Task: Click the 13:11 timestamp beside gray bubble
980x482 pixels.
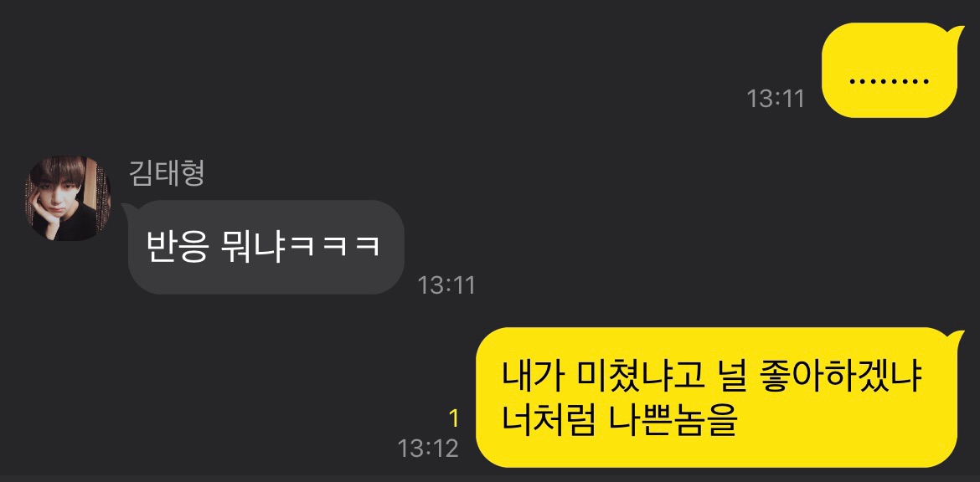Action: point(446,285)
